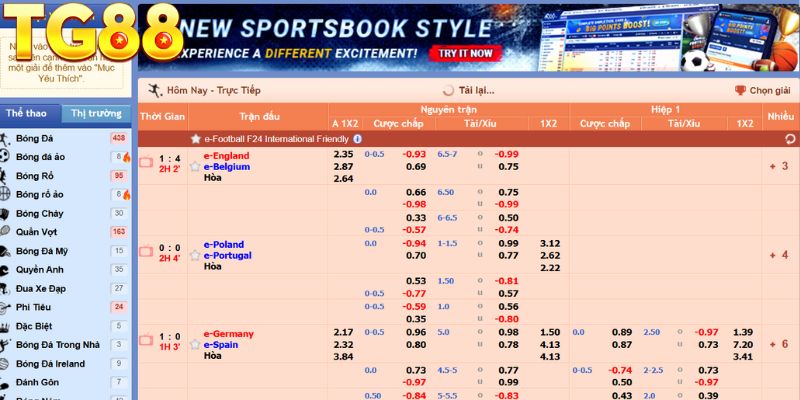Click the Bóng Đá Mỹ helmet icon
Screen dimensions: 800x400
(x=5, y=251)
